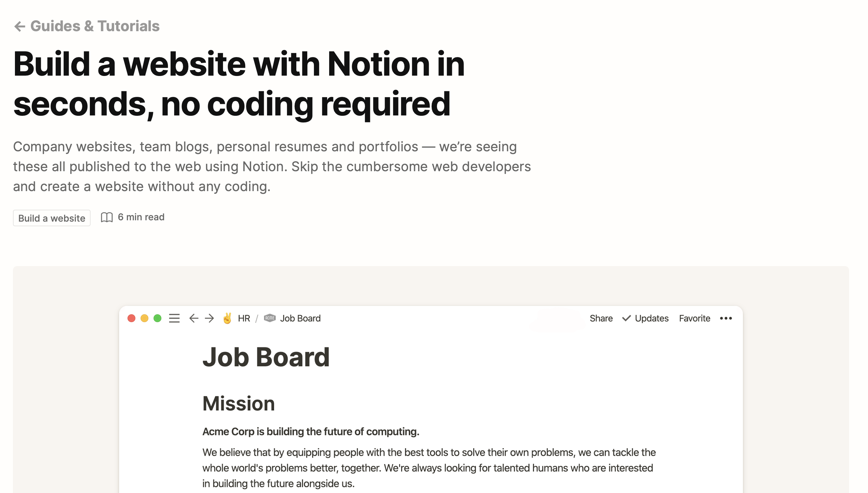
Task: Click Favorite in the top bar
Action: pyautogui.click(x=695, y=318)
